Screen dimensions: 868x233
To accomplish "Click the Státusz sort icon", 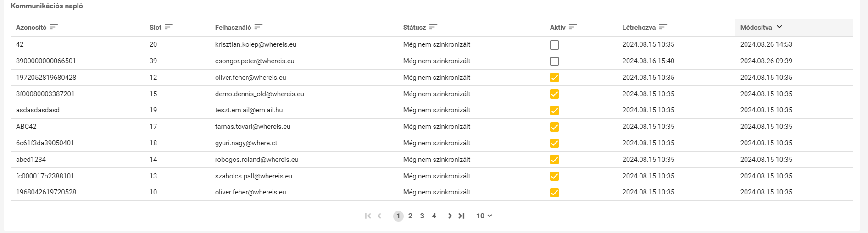I will (x=433, y=27).
